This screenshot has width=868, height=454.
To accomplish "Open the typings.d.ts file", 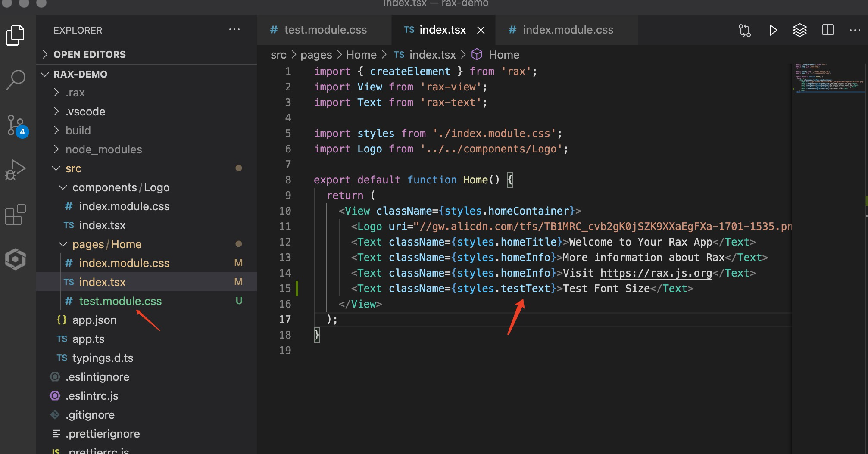I will 147,358.
